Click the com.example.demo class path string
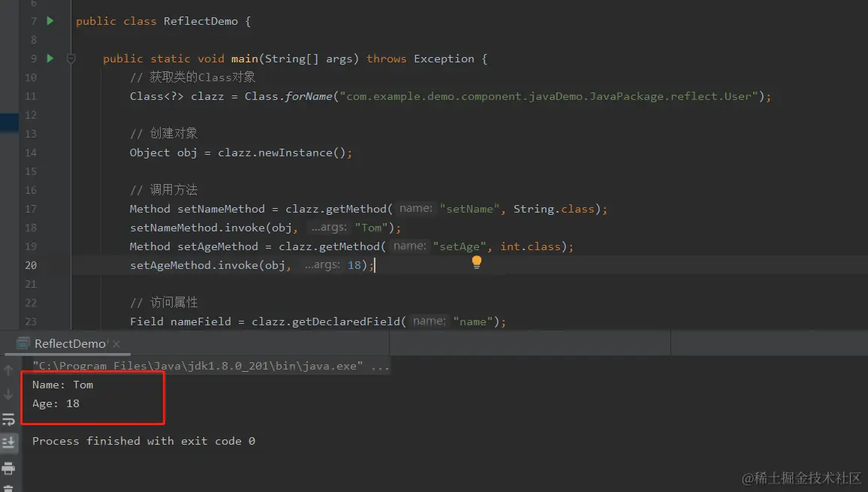Image resolution: width=868 pixels, height=492 pixels. click(x=549, y=96)
